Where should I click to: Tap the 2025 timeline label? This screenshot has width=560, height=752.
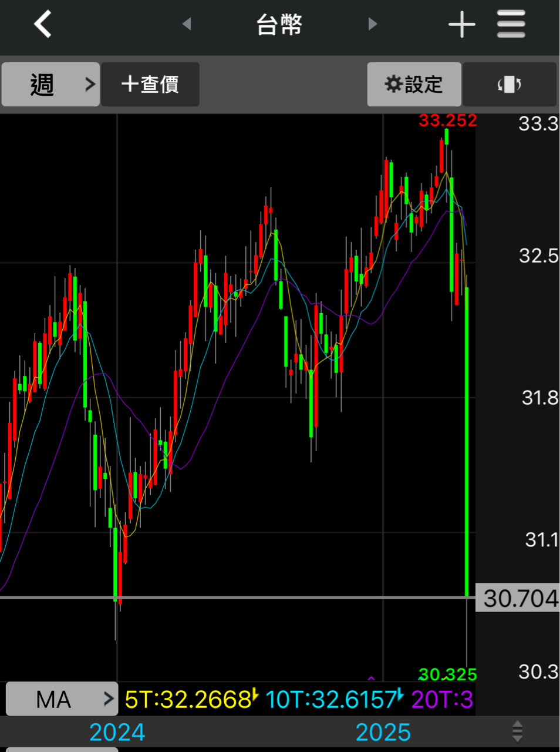[x=383, y=732]
